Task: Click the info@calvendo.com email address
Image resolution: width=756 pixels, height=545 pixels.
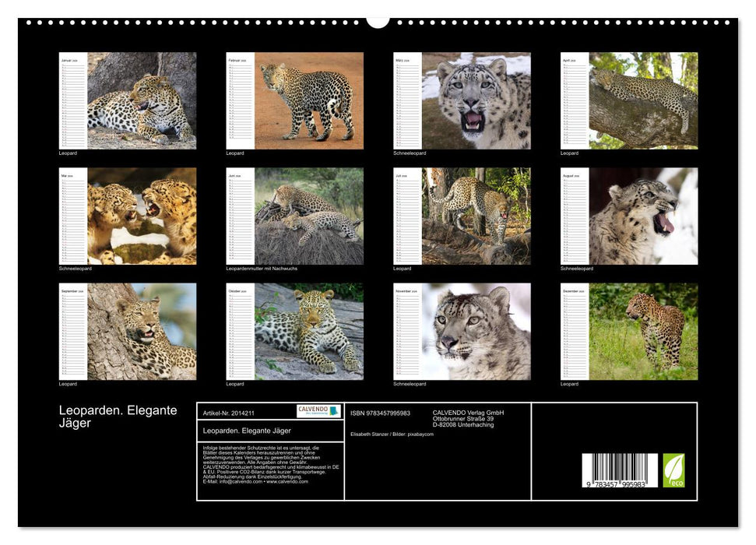Action: coord(241,482)
